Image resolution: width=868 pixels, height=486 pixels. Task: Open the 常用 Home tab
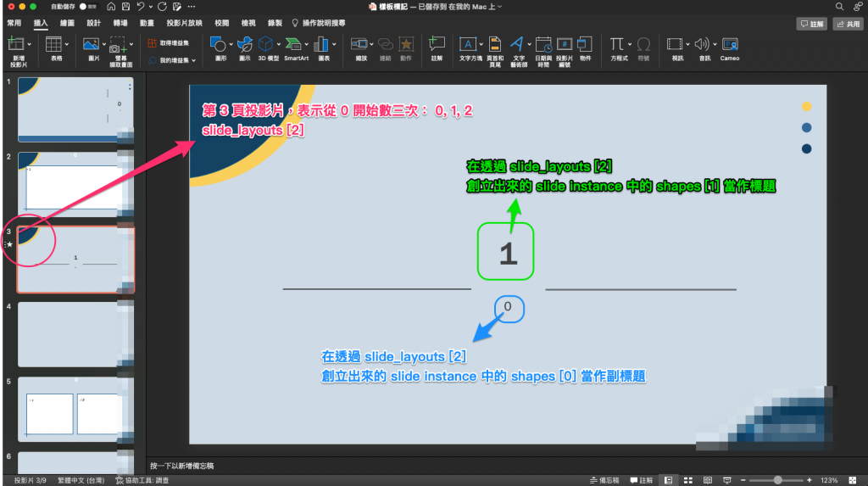(14, 23)
